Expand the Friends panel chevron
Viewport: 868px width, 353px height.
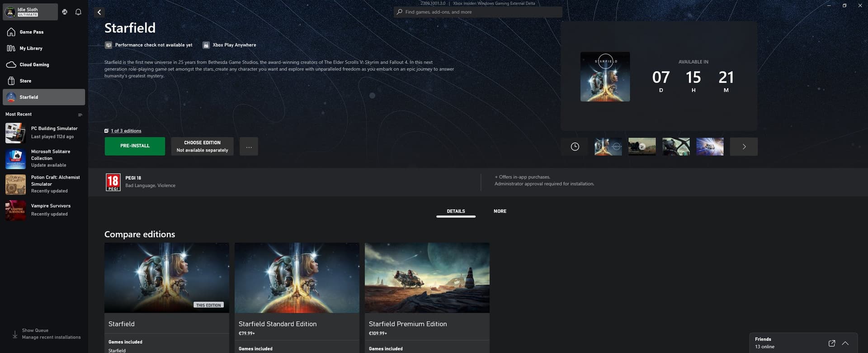pyautogui.click(x=845, y=343)
